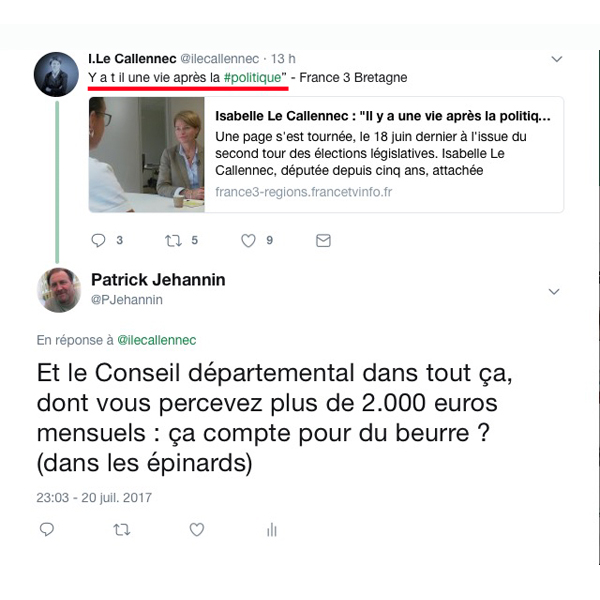Retweet the France 3 Bretagne tweet

click(x=173, y=241)
